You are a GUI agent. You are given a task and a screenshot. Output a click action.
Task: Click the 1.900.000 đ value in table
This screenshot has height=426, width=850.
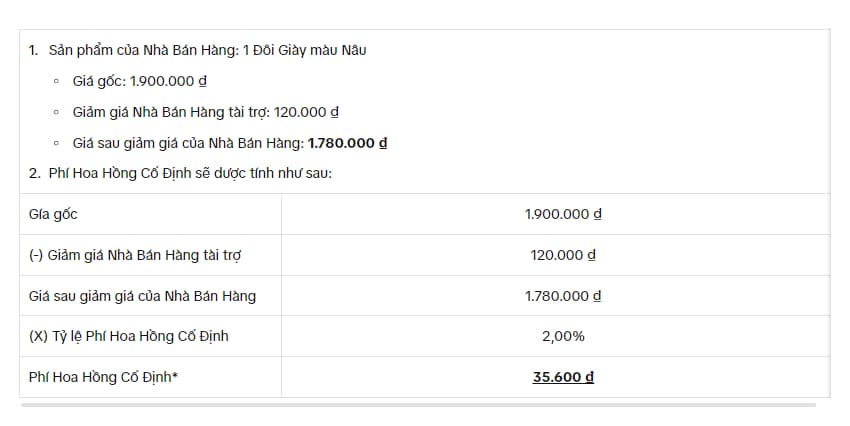[563, 214]
